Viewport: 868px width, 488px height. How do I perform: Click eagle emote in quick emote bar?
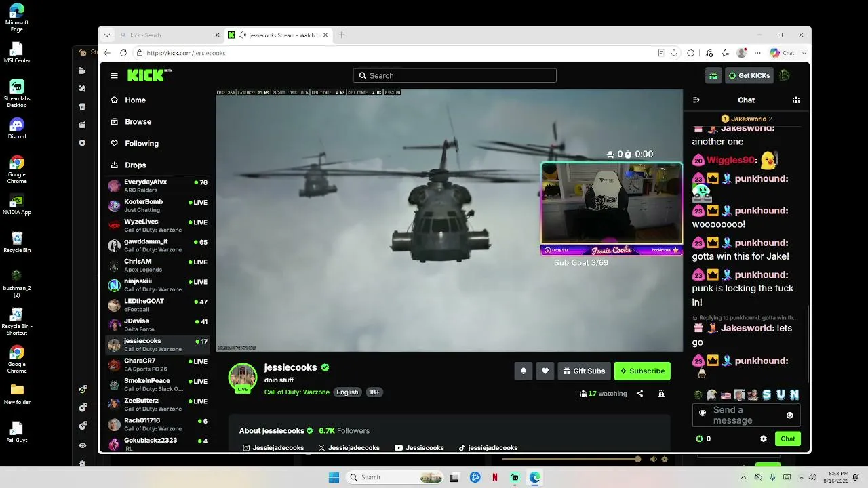pos(711,394)
